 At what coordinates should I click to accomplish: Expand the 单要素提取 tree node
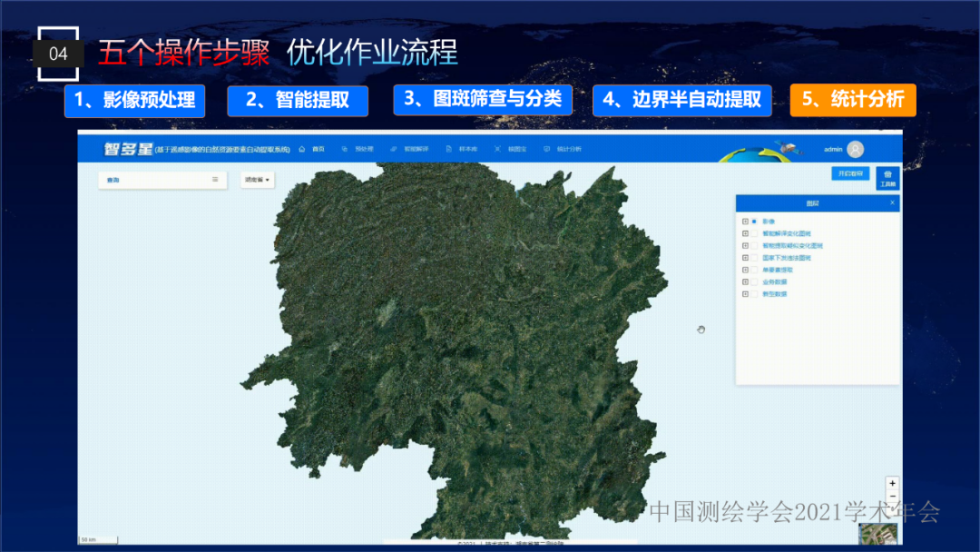(x=745, y=270)
